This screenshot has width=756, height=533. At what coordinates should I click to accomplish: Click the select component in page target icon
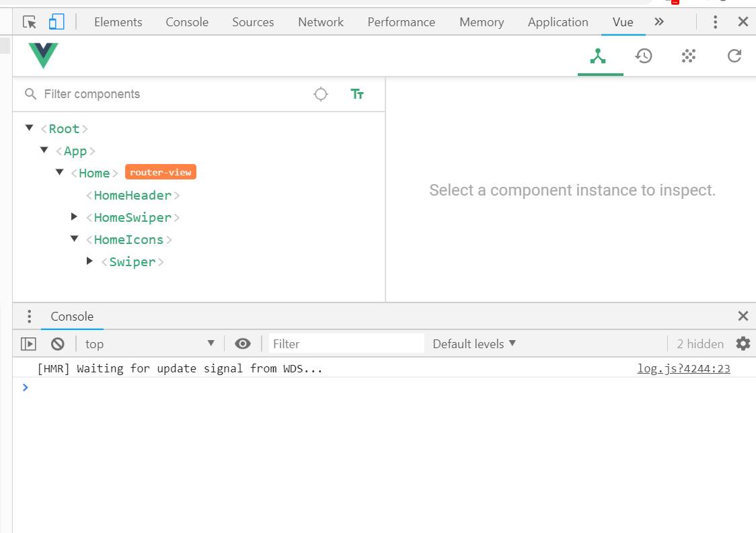tap(321, 94)
